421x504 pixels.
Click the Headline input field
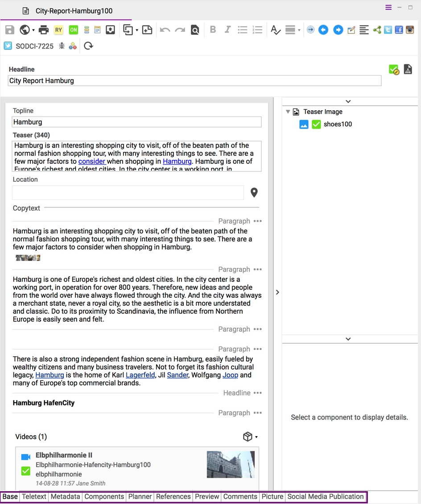coord(194,81)
